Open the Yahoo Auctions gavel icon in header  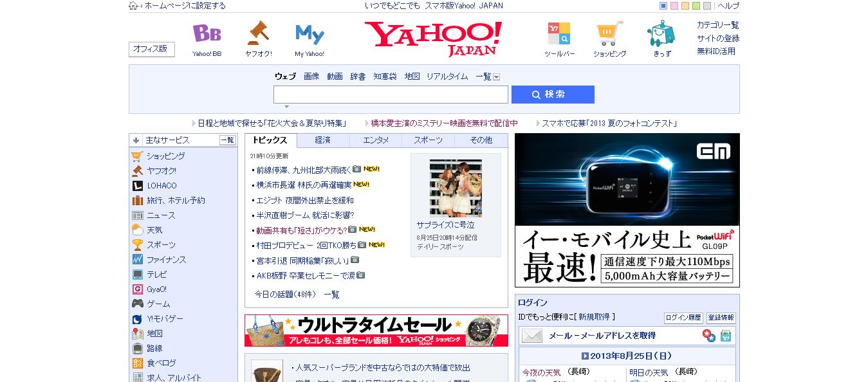pyautogui.click(x=258, y=33)
